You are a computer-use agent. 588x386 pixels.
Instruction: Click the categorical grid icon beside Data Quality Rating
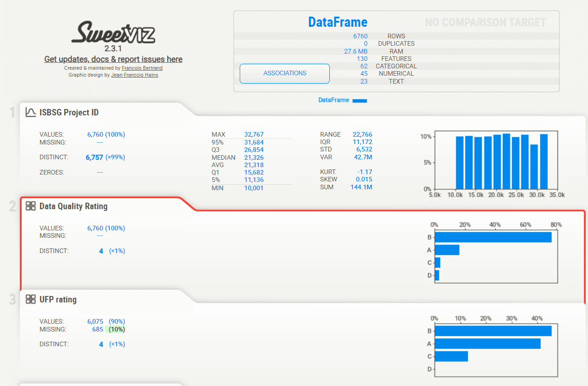pyautogui.click(x=30, y=206)
